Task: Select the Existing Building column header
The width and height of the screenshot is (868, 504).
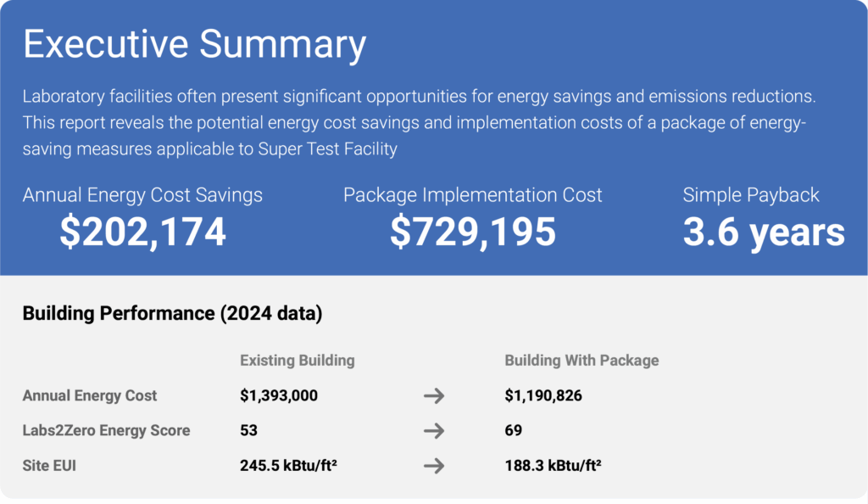Action: (x=297, y=360)
